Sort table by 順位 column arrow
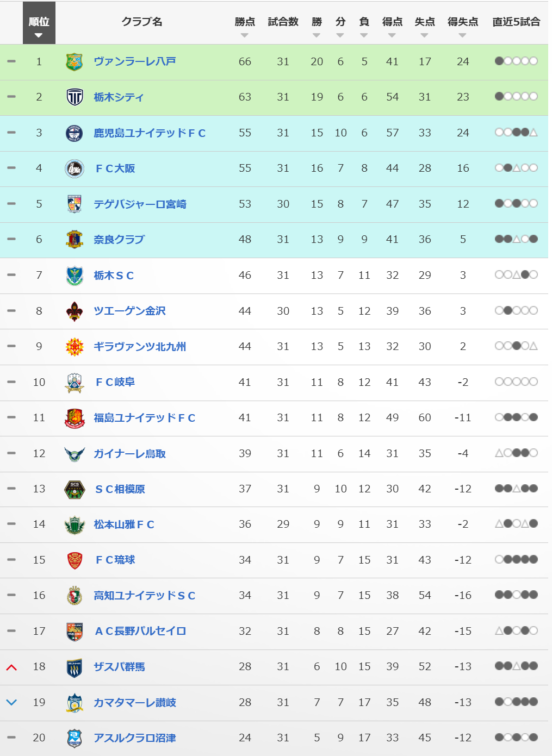Image resolution: width=552 pixels, height=756 pixels. coord(39,36)
